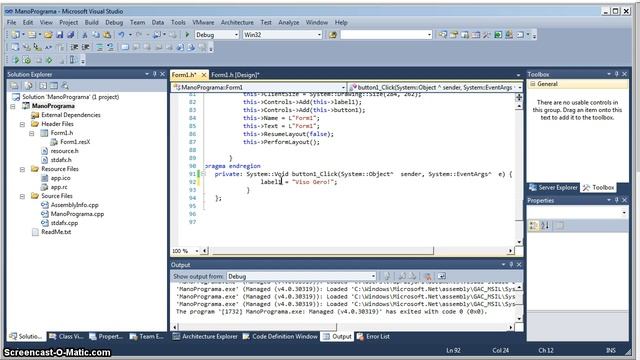Switch to the Form1.h [Design]* tab
640x360 pixels.
(x=236, y=75)
